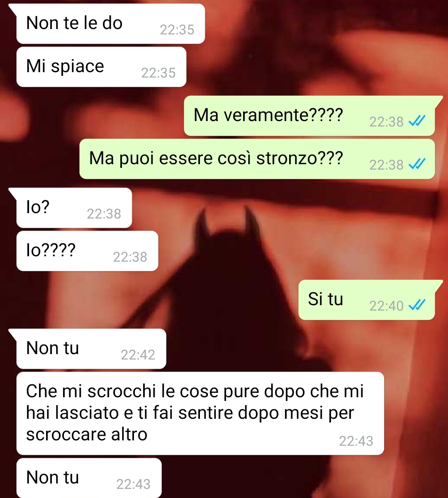Select the single-question-mark 'Io?' message

click(74, 208)
